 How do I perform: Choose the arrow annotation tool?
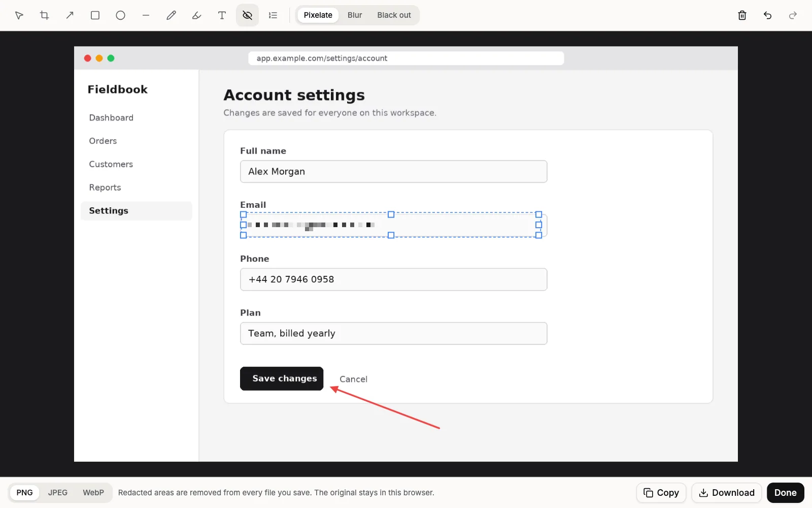[70, 15]
